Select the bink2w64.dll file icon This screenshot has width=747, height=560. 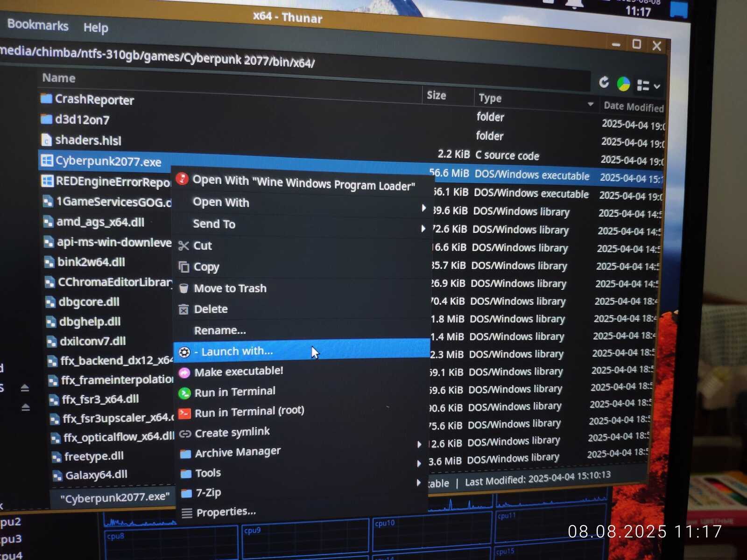[x=49, y=262]
